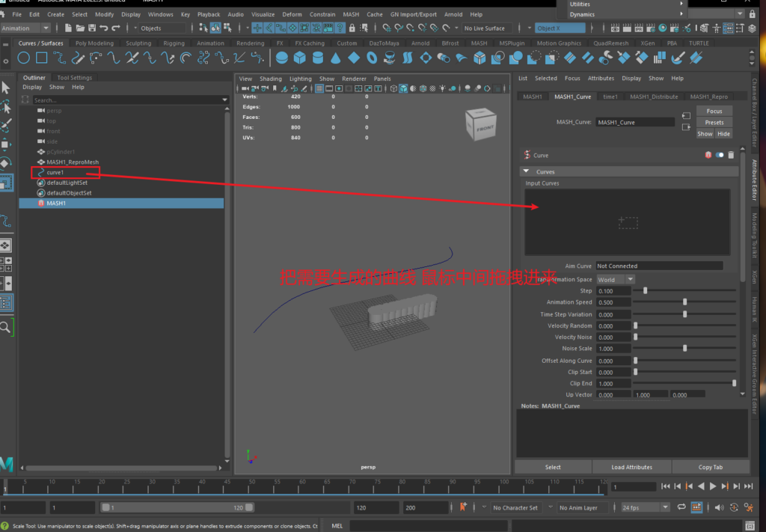Toggle sound speaker icon near fps

tap(719, 507)
